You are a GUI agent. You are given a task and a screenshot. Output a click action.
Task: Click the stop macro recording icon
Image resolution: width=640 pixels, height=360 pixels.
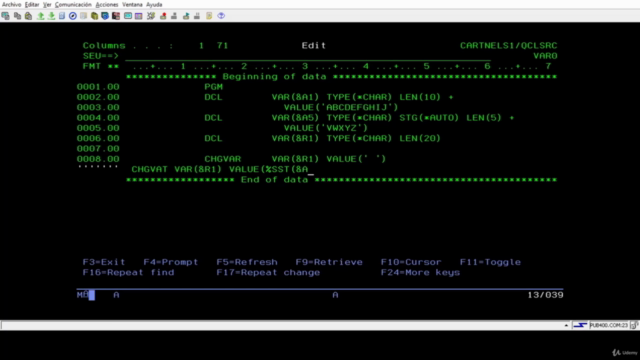pyautogui.click(x=174, y=16)
